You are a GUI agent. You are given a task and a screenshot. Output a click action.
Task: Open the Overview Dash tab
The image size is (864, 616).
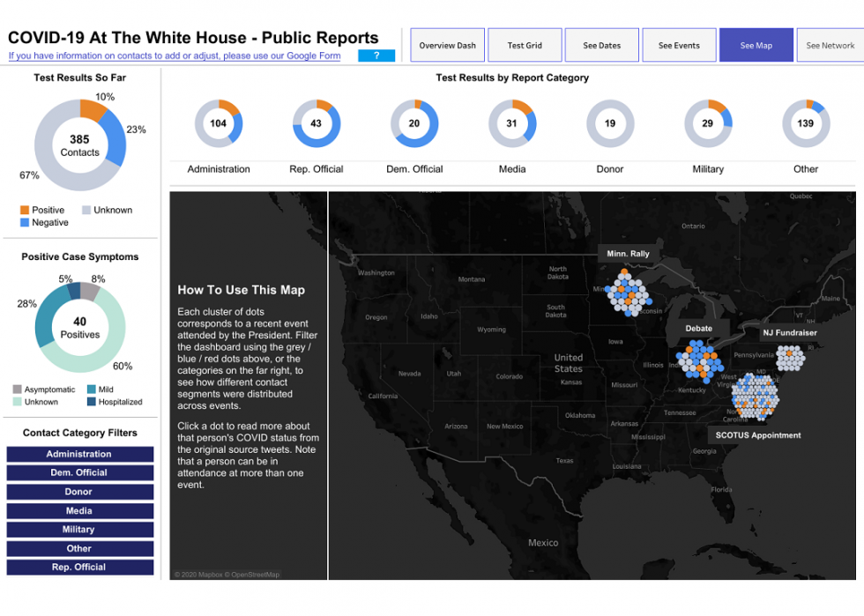click(x=448, y=45)
